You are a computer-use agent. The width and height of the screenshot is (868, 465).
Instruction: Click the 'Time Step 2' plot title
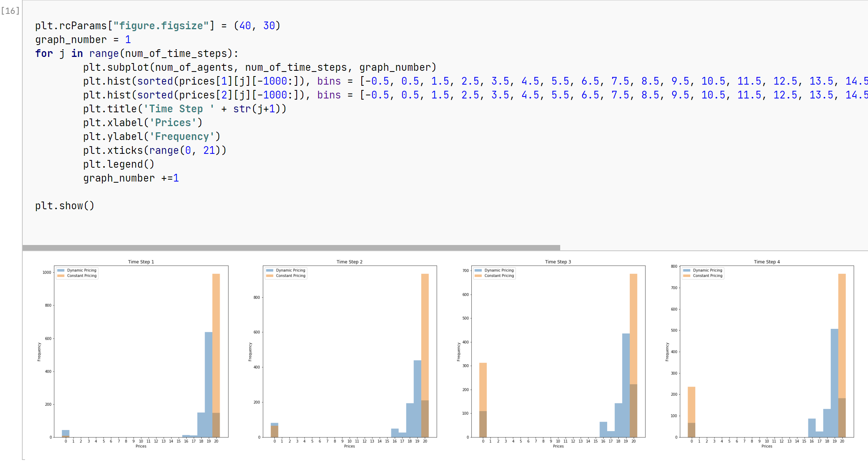pyautogui.click(x=349, y=262)
